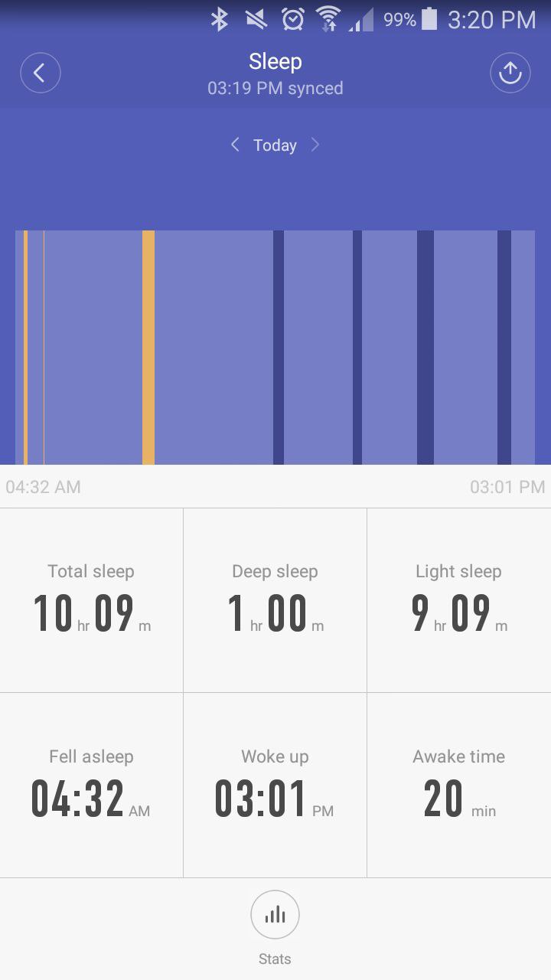Tap the alarm clock status icon
This screenshot has width=551, height=980.
click(x=293, y=19)
